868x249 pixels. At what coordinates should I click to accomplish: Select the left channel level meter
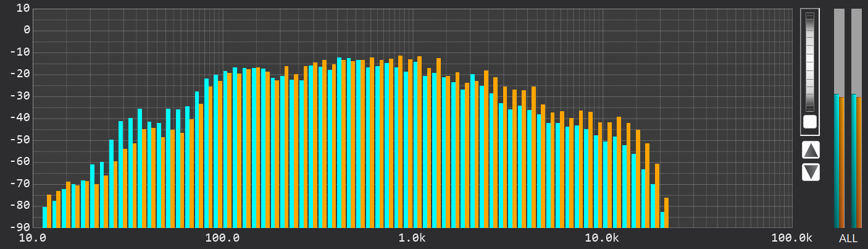(x=839, y=117)
